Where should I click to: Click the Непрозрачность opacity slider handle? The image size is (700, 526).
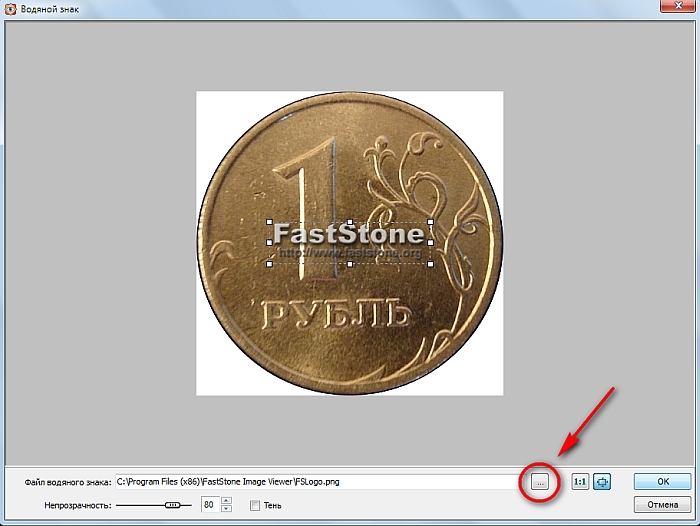[x=172, y=505]
